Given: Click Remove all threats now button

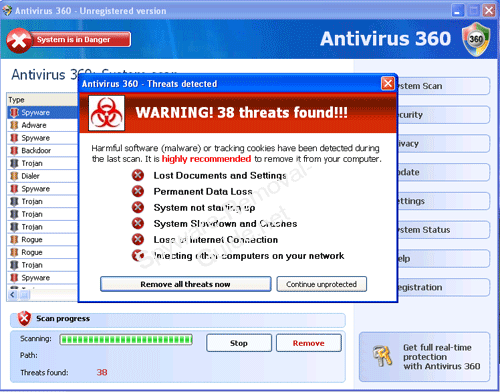Looking at the screenshot, I should (186, 284).
